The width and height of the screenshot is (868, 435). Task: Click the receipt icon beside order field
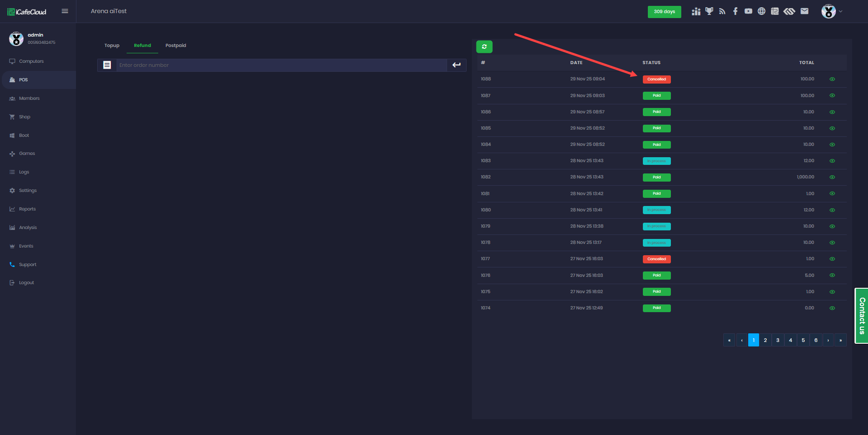[107, 65]
